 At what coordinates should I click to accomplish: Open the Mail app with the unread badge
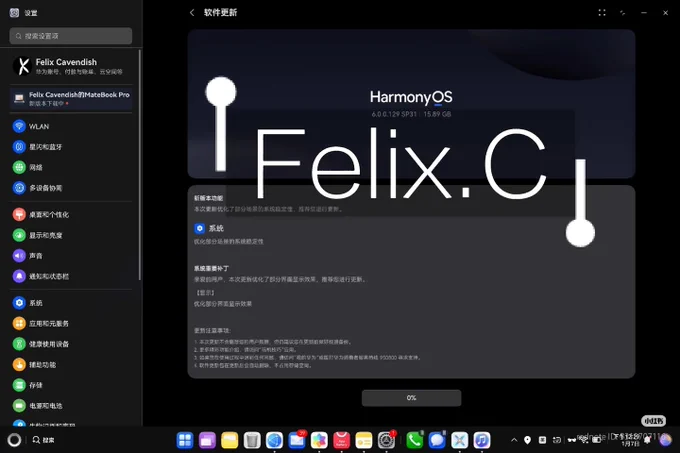(x=297, y=440)
